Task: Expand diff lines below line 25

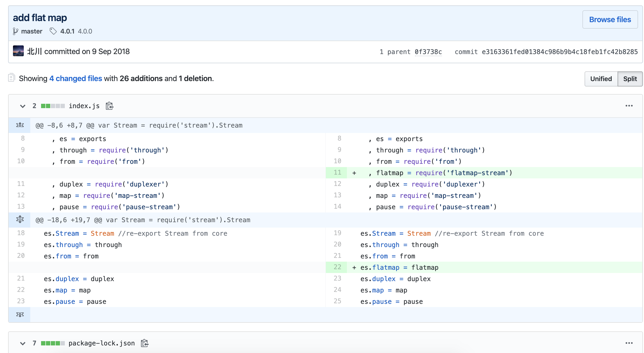Action: point(20,315)
